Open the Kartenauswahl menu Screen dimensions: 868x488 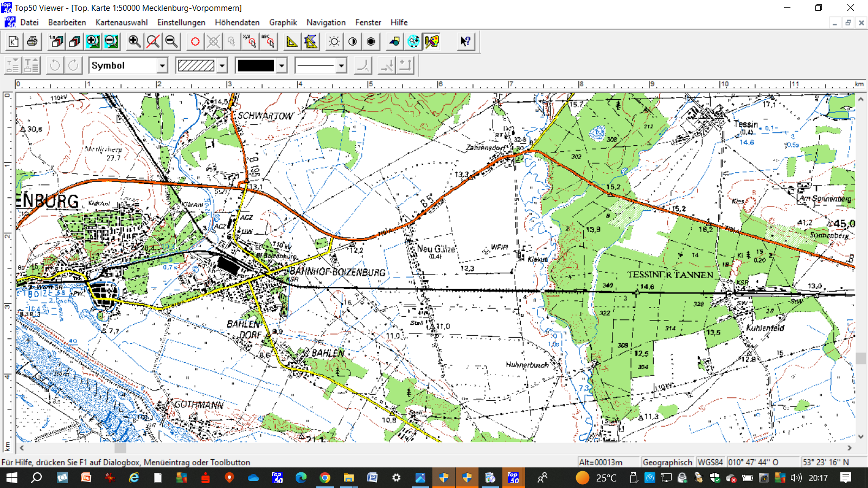(x=122, y=22)
